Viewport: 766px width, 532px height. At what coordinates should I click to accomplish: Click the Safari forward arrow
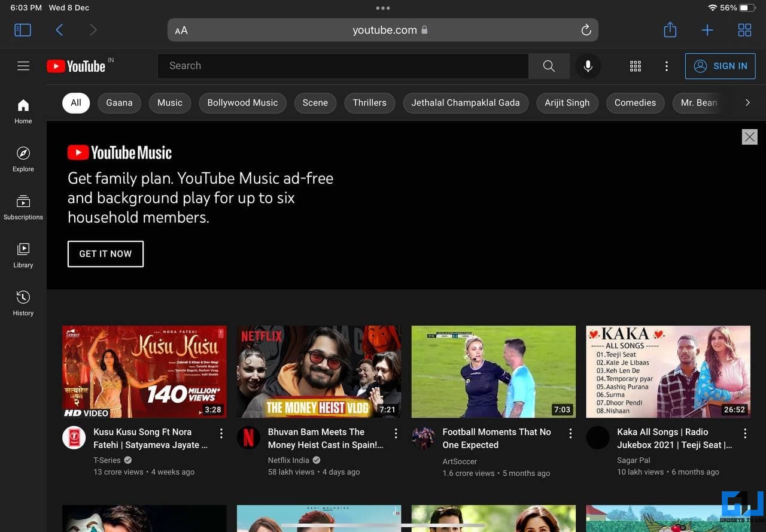(93, 30)
